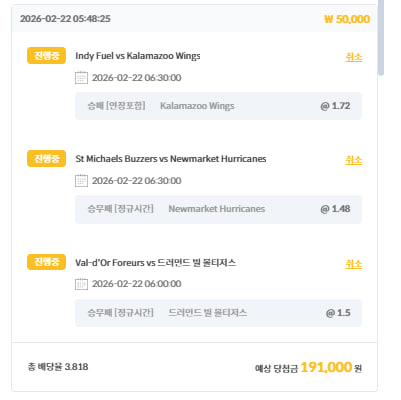The width and height of the screenshot is (401, 400).
Task: Click 진행중 badge beside Val-d'Or Foreurs match
Action: (x=46, y=262)
